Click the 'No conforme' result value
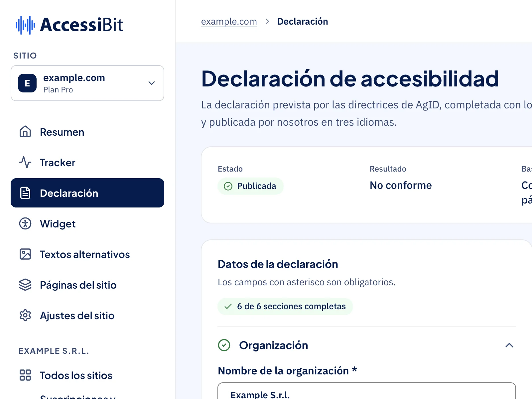532x399 pixels. click(401, 185)
